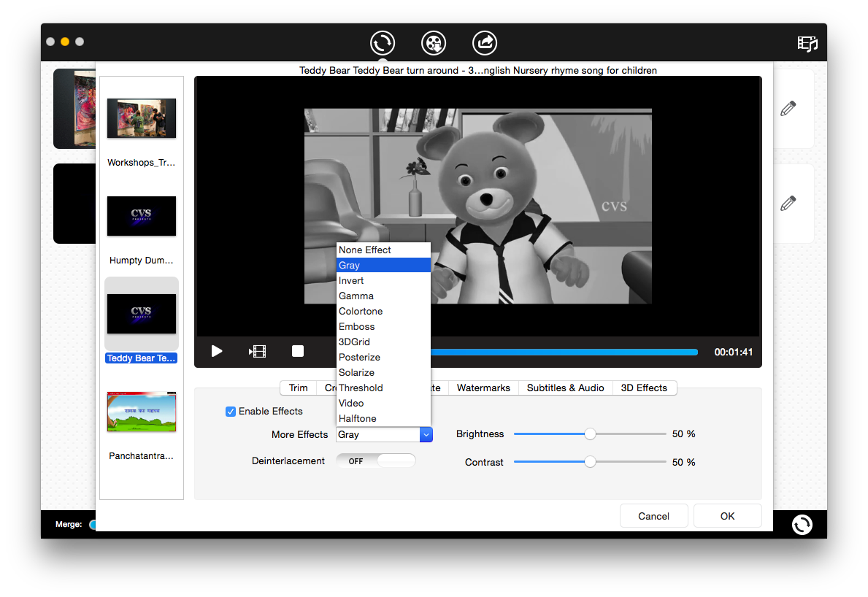868x597 pixels.
Task: Choose Posterize effect
Action: (x=383, y=358)
